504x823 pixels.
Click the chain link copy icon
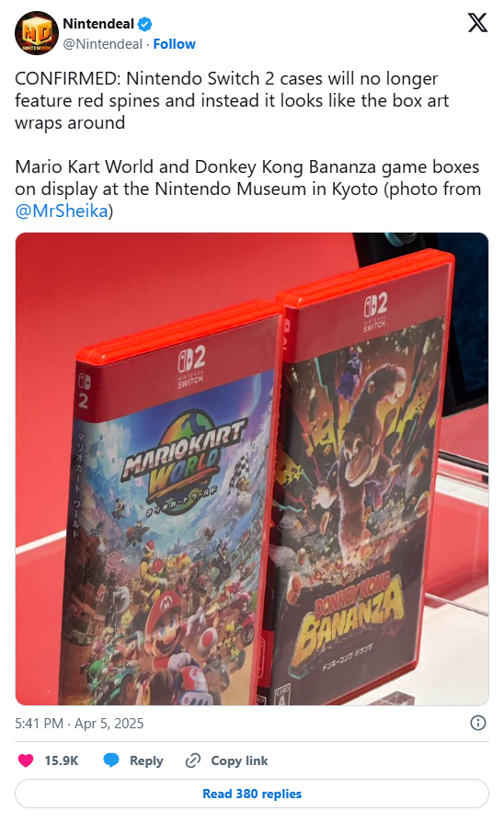(193, 760)
